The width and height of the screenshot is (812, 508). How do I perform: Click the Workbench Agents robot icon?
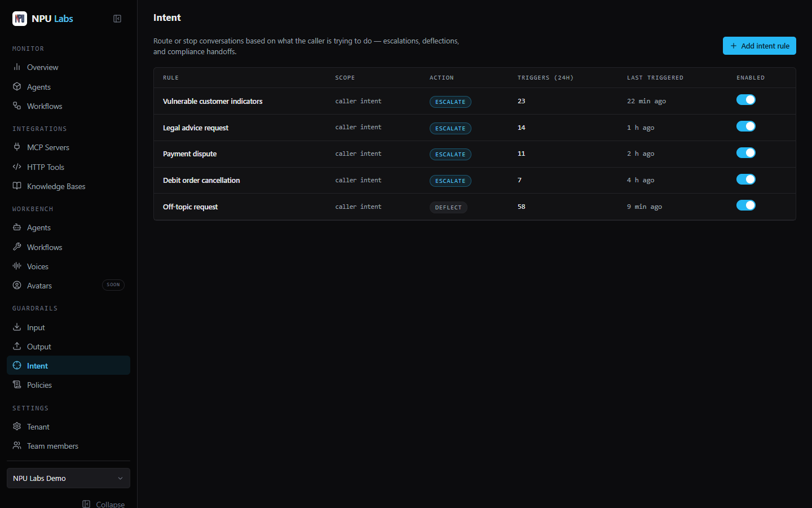[17, 227]
